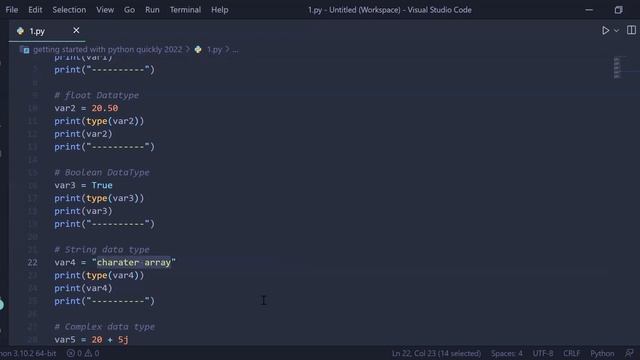Change encoding via 'UTF-8' status item

coord(543,353)
